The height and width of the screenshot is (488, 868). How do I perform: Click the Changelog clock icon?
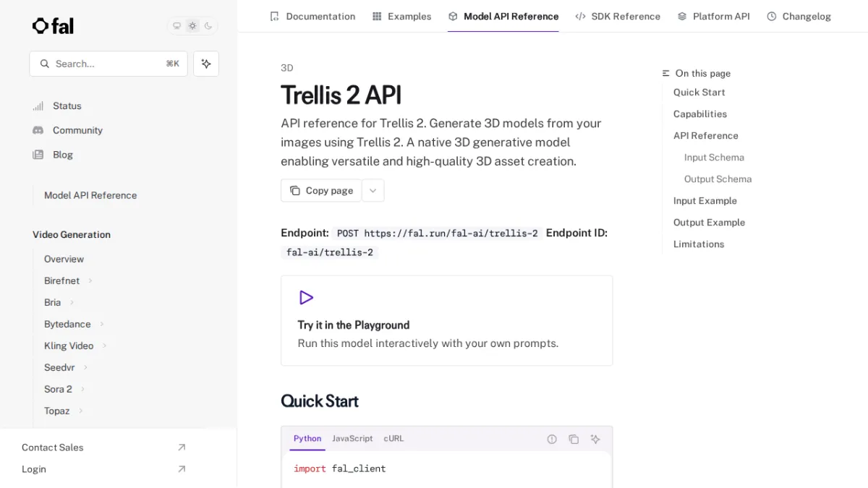click(x=772, y=16)
